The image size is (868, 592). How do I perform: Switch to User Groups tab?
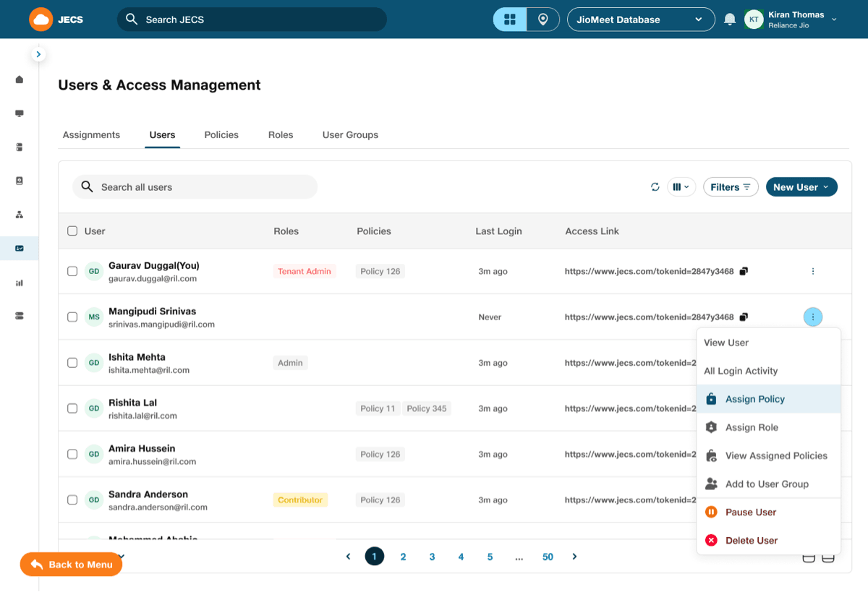(351, 135)
